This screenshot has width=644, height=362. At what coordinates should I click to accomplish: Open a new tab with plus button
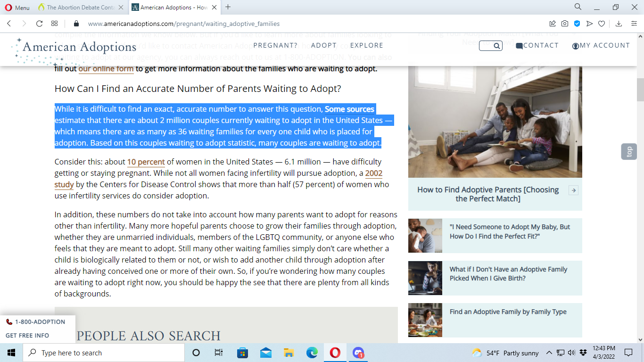[x=228, y=7]
